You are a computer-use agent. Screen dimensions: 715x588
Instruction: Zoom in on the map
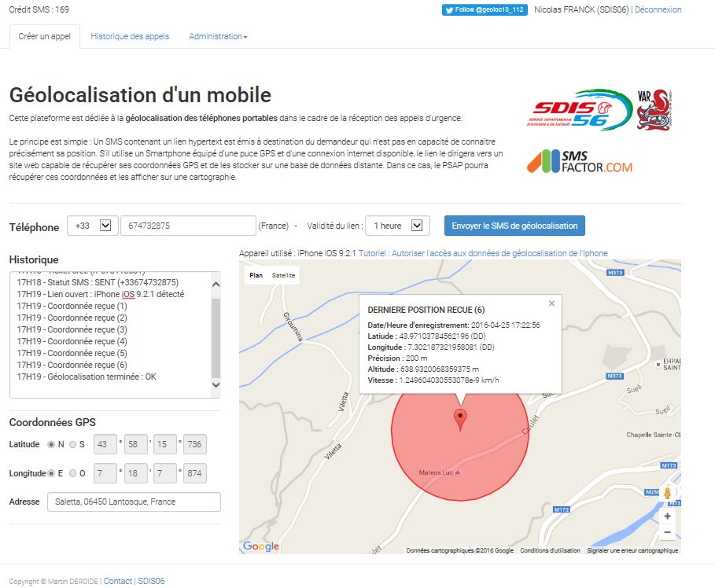click(667, 516)
